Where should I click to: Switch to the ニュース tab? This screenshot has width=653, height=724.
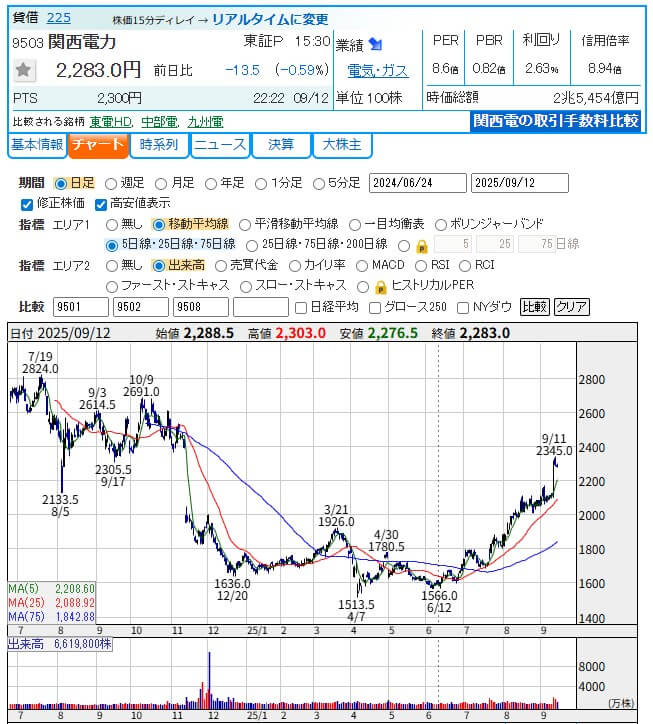(x=220, y=145)
